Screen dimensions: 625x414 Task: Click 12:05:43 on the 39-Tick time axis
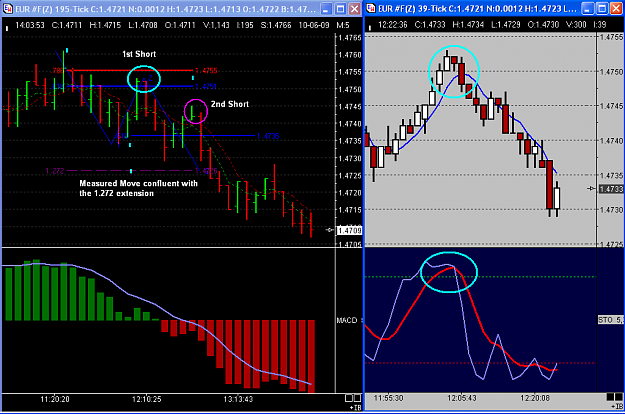(x=462, y=398)
